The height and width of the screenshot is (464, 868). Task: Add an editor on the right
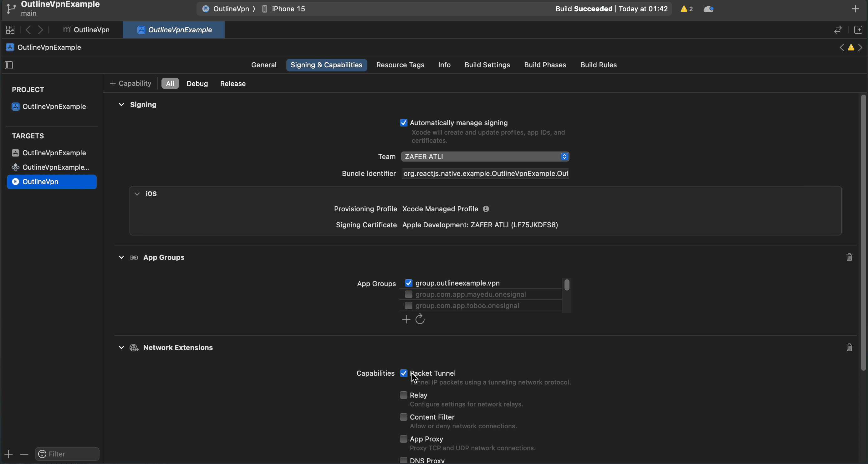(858, 30)
